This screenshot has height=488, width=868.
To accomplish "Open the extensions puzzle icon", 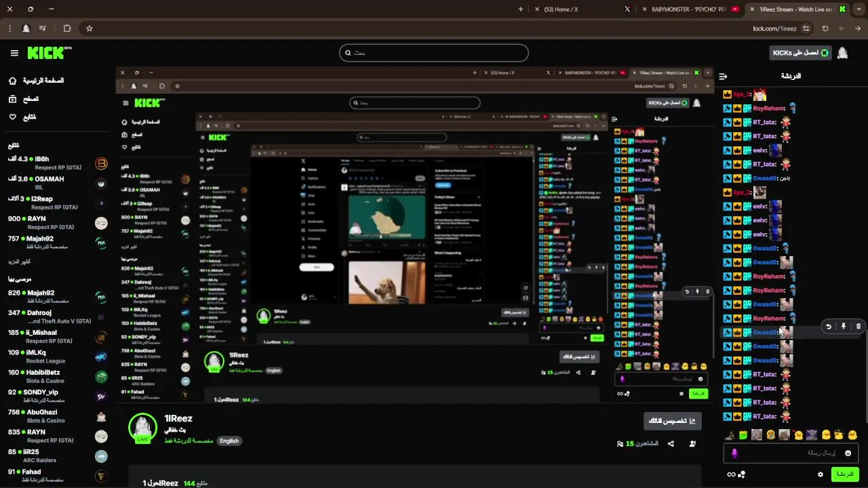I will 67,28.
